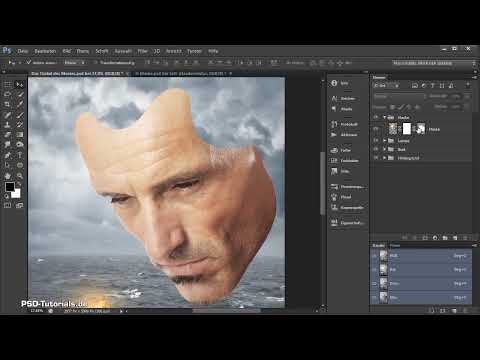This screenshot has width=480, height=360.
Task: Switch to the Pfade panel tab
Action: click(395, 245)
